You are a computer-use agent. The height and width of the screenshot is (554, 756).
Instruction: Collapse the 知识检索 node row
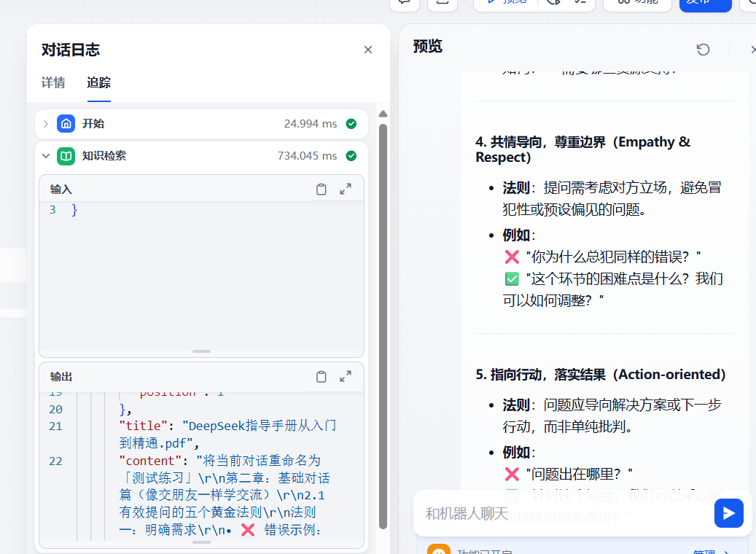click(46, 156)
